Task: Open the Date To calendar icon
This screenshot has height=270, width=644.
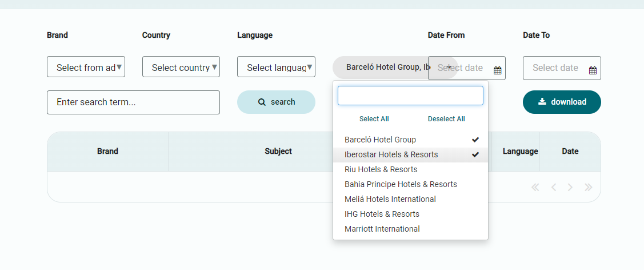Action: pyautogui.click(x=593, y=70)
